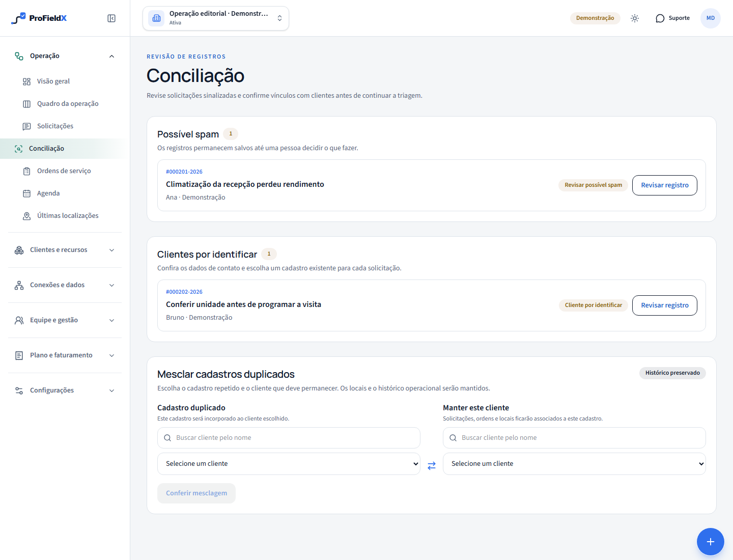This screenshot has height=560, width=733.
Task: Open Cadastro duplicado client dropdown
Action: (289, 464)
